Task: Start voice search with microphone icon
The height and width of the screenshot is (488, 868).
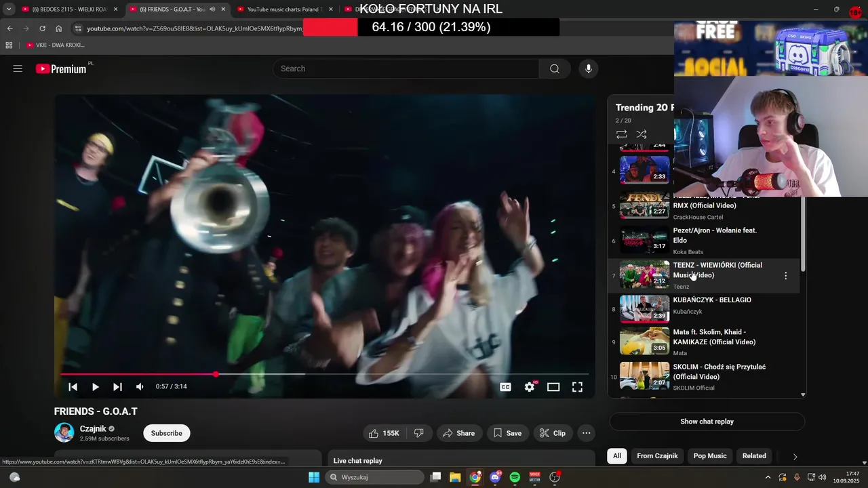Action: 588,68
